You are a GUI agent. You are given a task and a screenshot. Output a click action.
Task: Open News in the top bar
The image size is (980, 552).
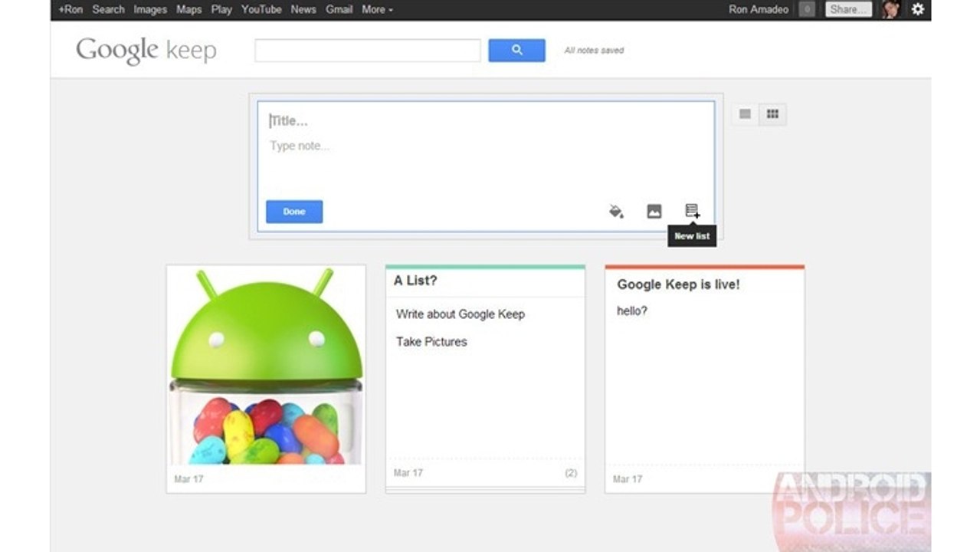pos(303,9)
